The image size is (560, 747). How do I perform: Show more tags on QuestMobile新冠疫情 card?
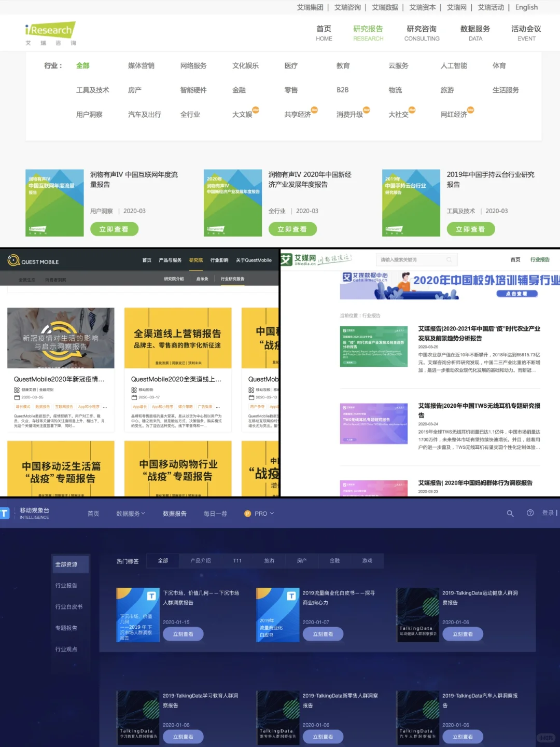tap(105, 407)
